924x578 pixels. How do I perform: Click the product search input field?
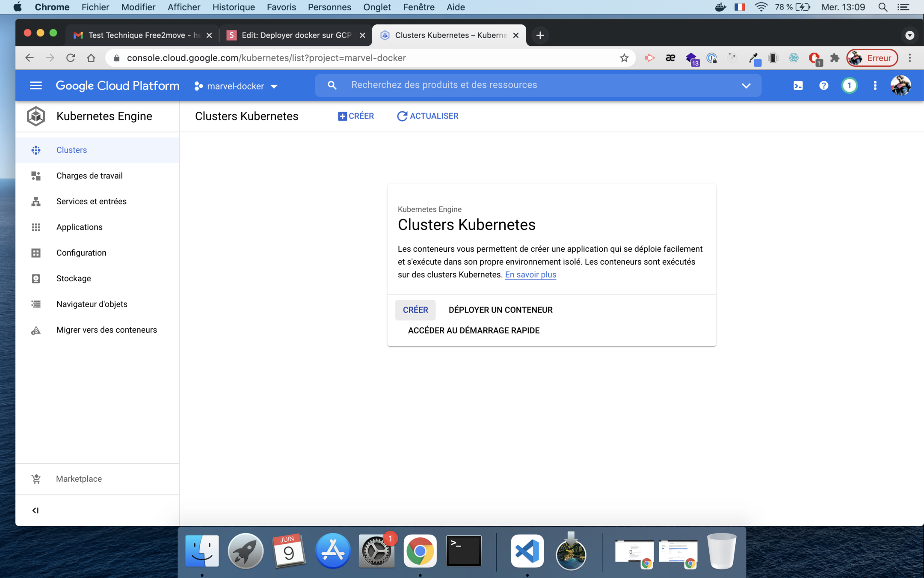[x=539, y=85]
